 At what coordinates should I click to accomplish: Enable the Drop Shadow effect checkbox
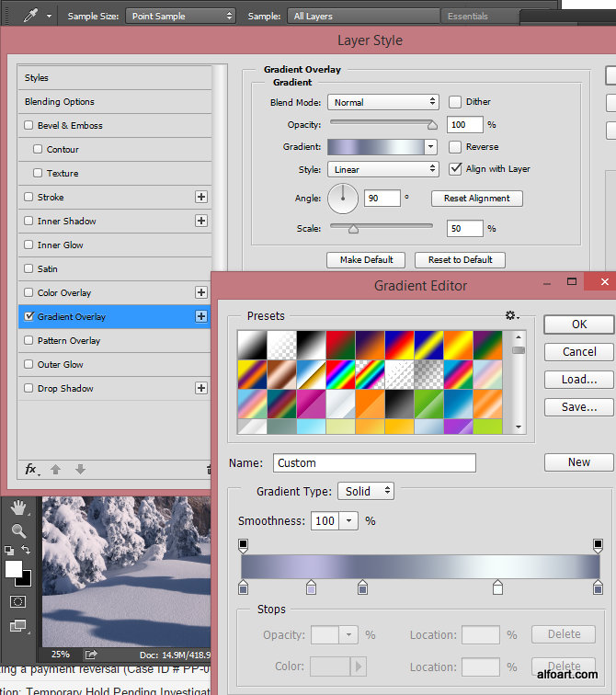coord(29,389)
